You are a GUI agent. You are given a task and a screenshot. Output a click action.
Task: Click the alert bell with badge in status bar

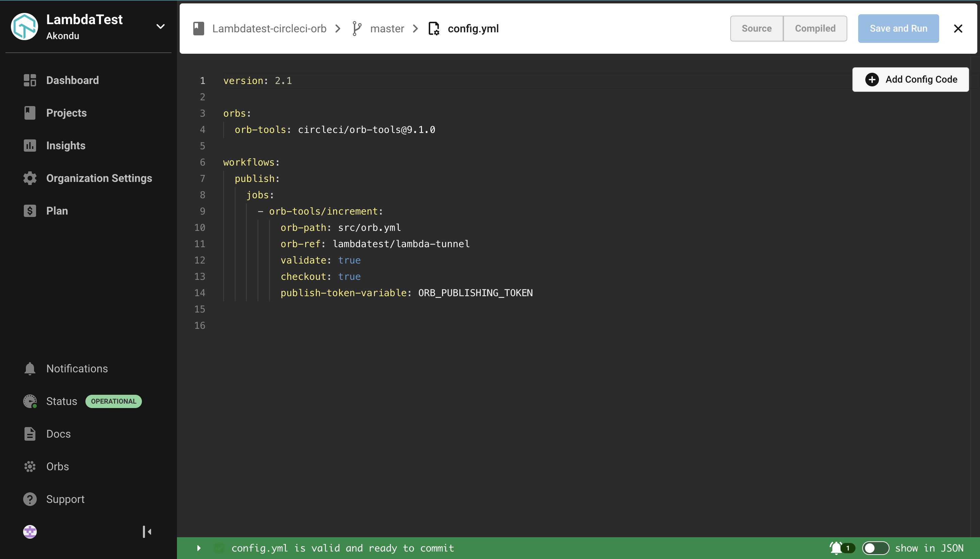click(837, 548)
